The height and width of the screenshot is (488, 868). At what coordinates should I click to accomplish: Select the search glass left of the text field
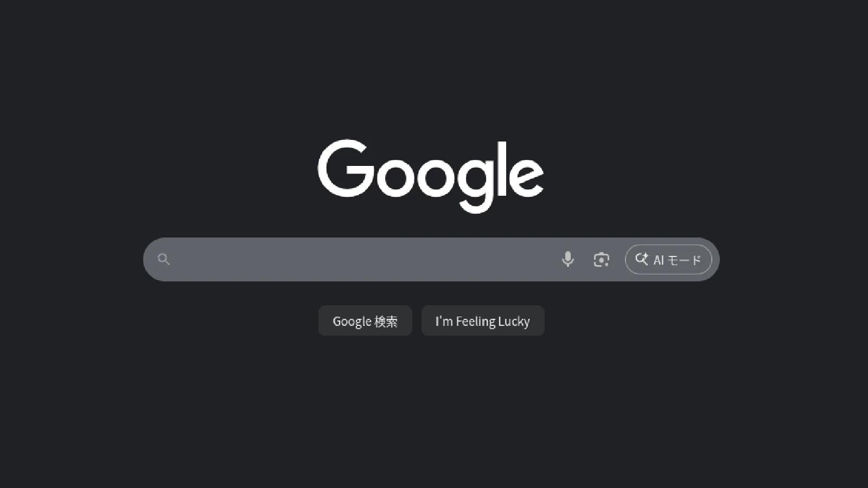point(164,259)
